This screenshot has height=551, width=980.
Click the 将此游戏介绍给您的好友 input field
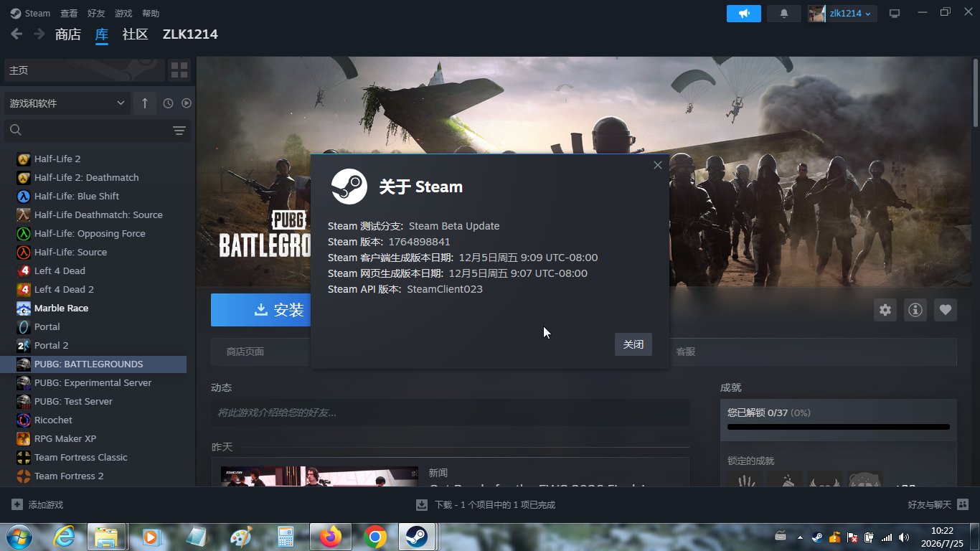pos(451,413)
